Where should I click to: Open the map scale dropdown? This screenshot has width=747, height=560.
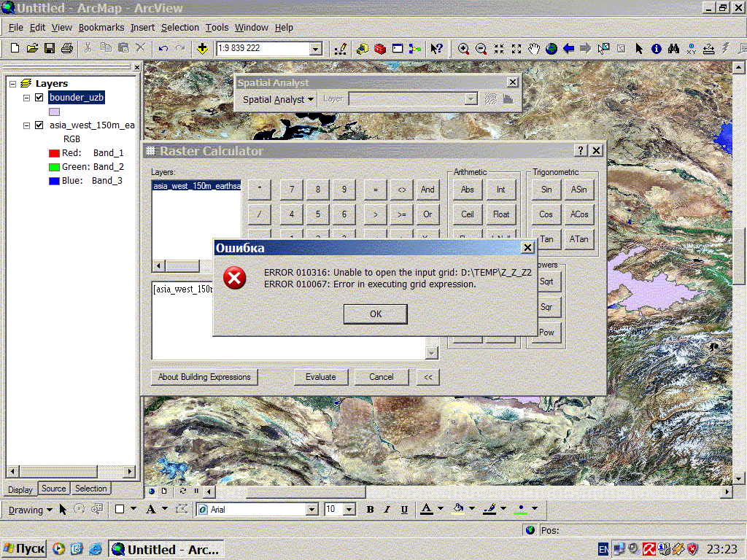click(x=315, y=49)
